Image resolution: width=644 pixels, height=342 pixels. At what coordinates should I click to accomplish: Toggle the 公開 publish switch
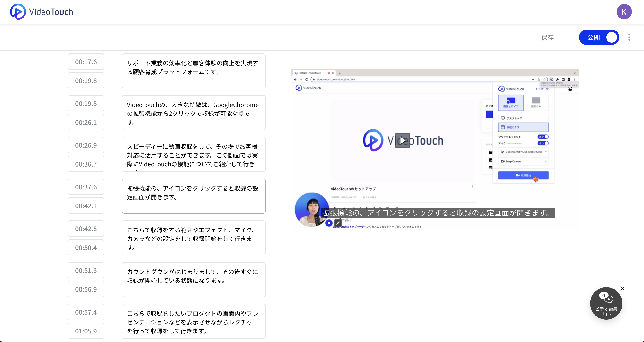pos(599,37)
